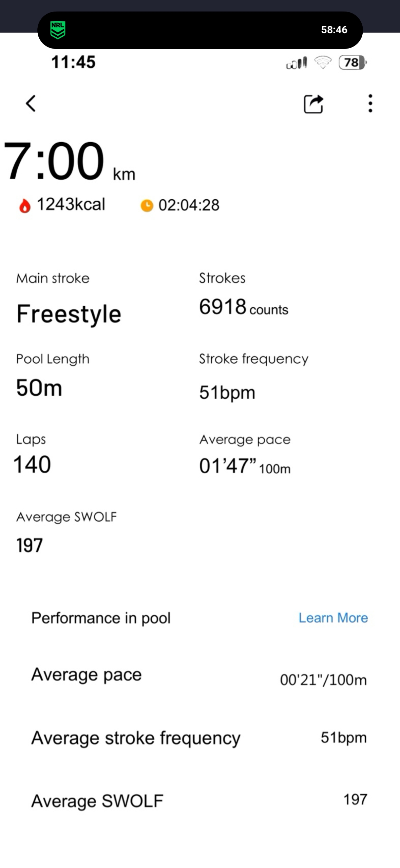Tap the red calories flame icon
The width and height of the screenshot is (400, 868).
click(x=24, y=206)
